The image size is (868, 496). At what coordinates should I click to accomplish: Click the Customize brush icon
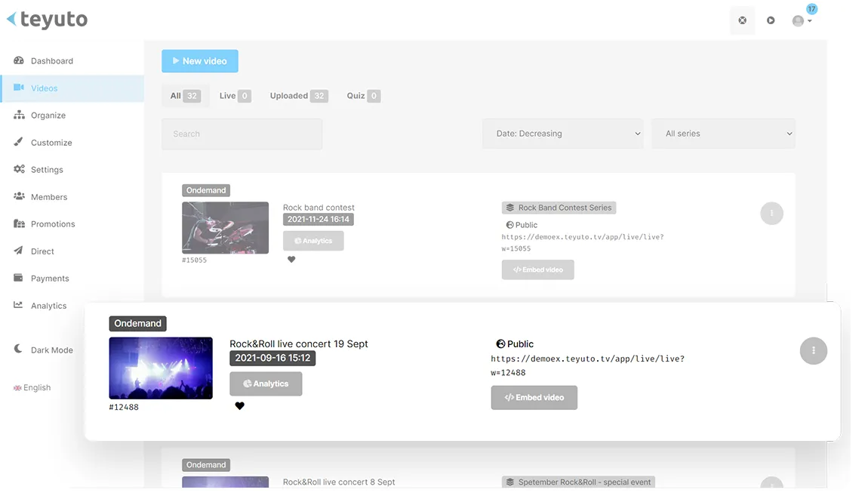pos(18,142)
